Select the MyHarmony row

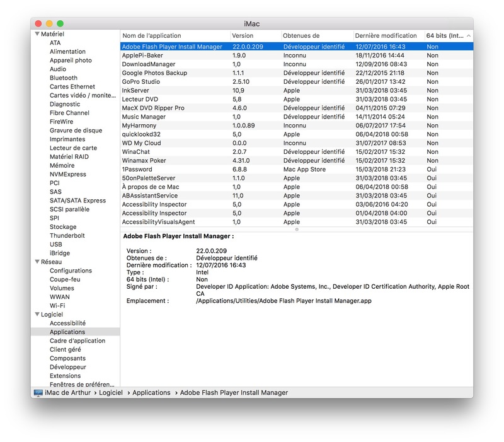tap(297, 125)
